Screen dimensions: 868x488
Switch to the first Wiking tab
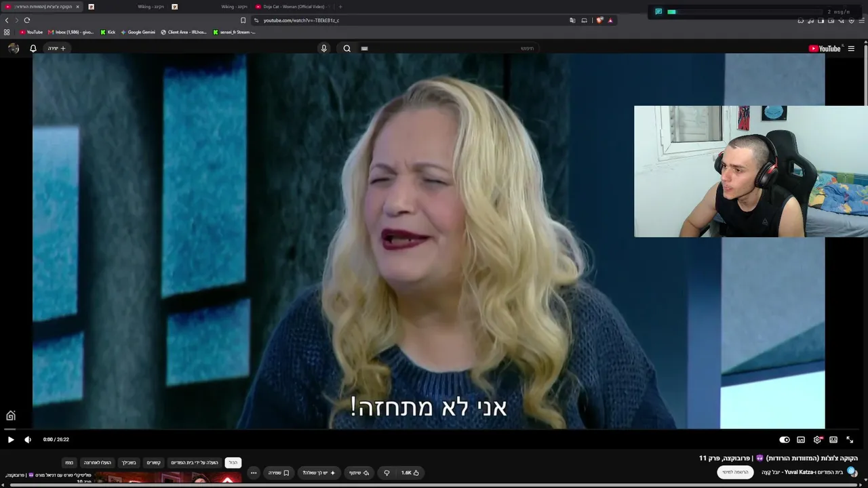(x=127, y=7)
